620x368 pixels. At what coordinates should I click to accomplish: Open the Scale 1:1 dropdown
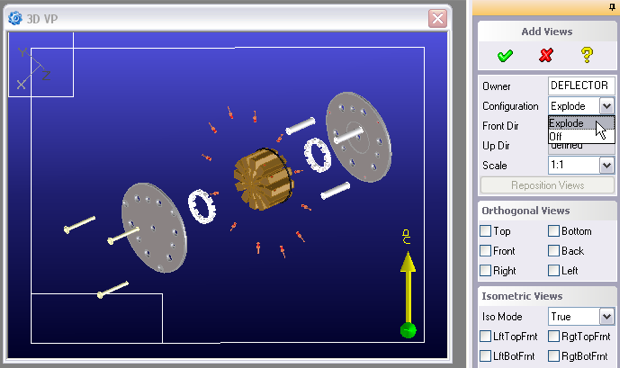click(x=607, y=165)
